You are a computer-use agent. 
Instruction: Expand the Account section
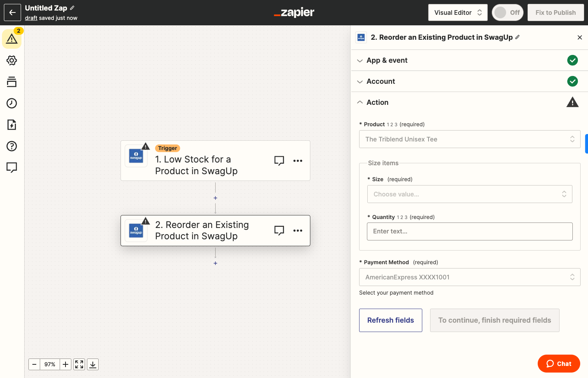point(469,81)
